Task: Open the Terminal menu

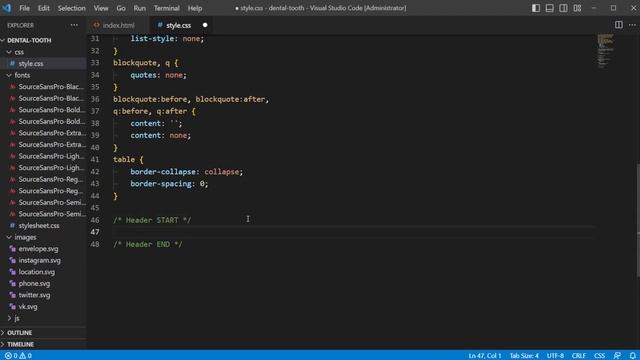Action: 167,8
